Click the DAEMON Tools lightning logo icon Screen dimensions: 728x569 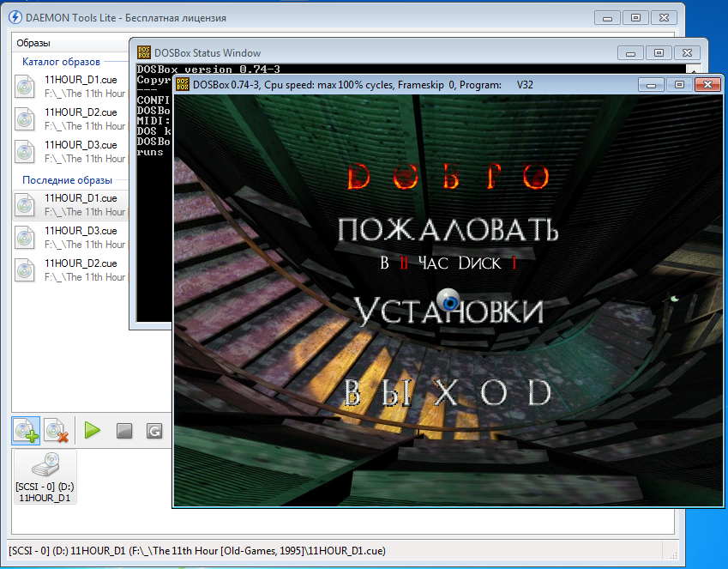15,18
